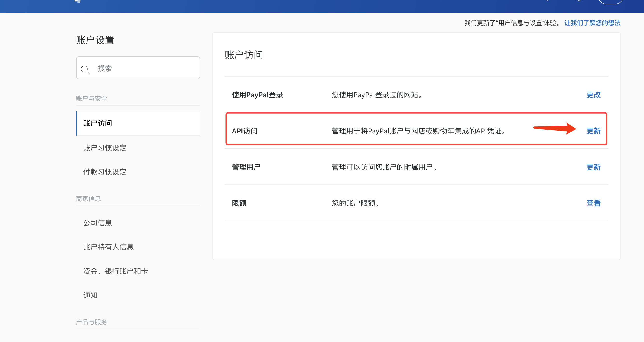Image resolution: width=644 pixels, height=342 pixels.
Task: Open 资金、银行账户和卡 sidebar item
Action: pos(115,271)
